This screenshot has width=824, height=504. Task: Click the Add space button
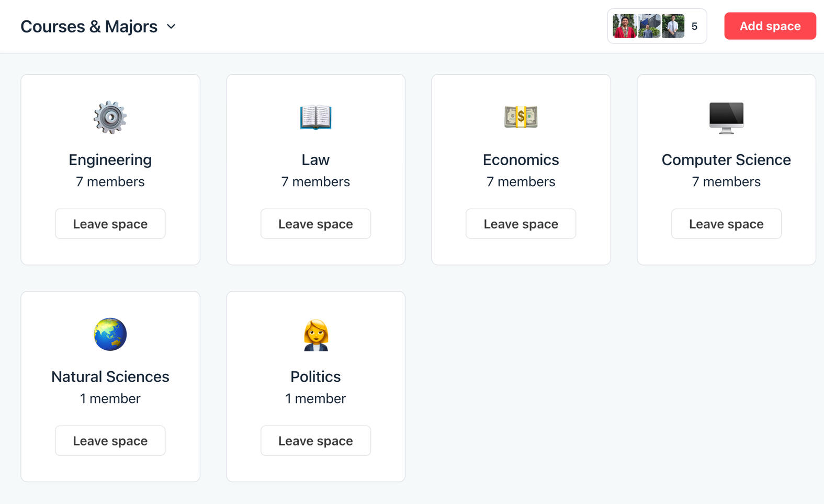[x=770, y=26]
